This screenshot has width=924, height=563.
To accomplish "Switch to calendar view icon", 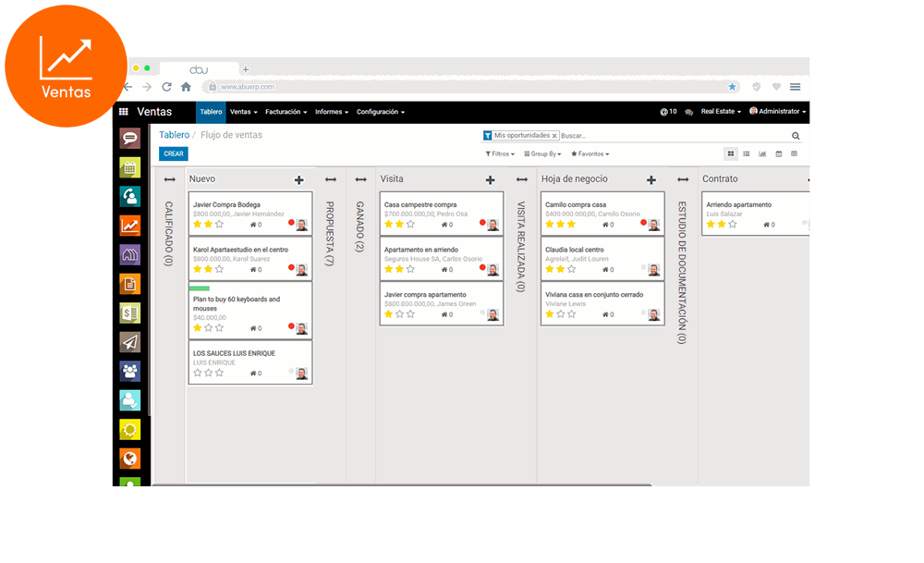I will click(778, 153).
